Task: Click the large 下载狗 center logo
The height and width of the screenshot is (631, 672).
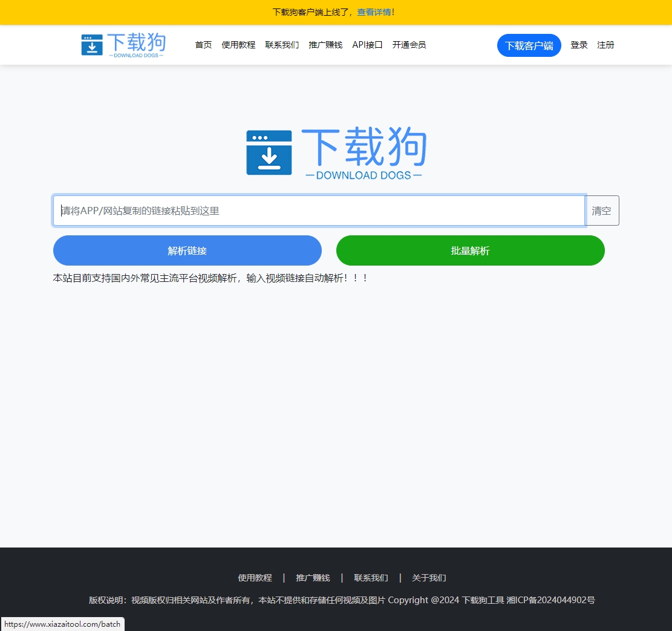Action: (x=336, y=152)
